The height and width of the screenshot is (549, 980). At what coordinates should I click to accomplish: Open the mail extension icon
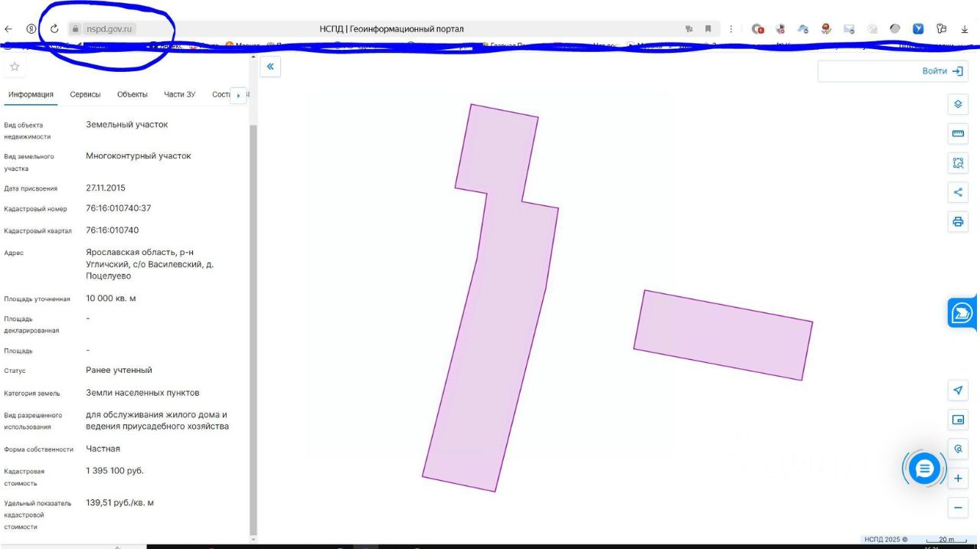pos(849,29)
